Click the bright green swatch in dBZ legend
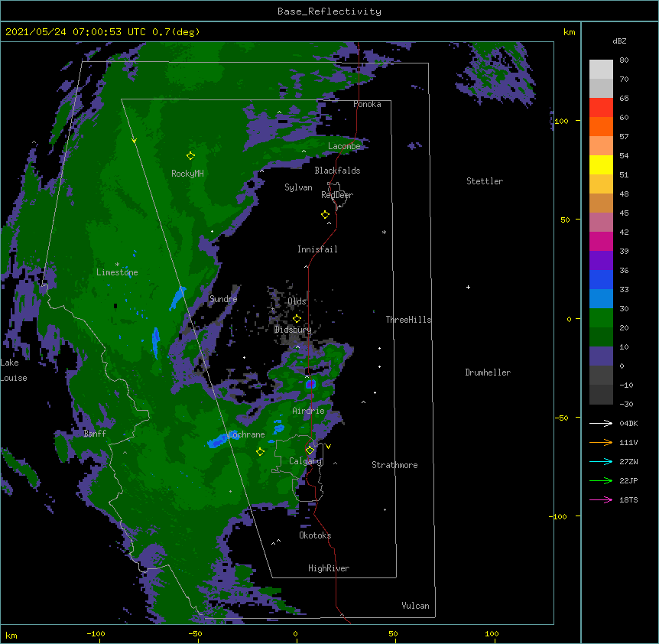Screen dimensions: 659x644 pyautogui.click(x=601, y=318)
